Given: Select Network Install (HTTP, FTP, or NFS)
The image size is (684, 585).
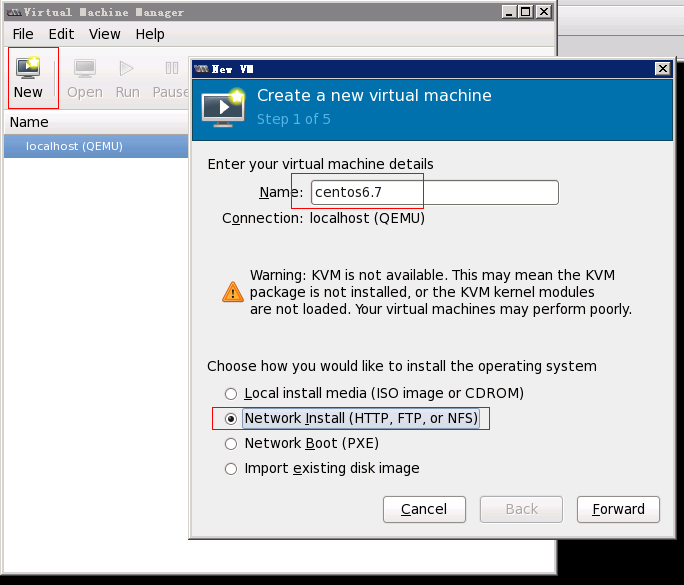Looking at the screenshot, I should [x=231, y=419].
